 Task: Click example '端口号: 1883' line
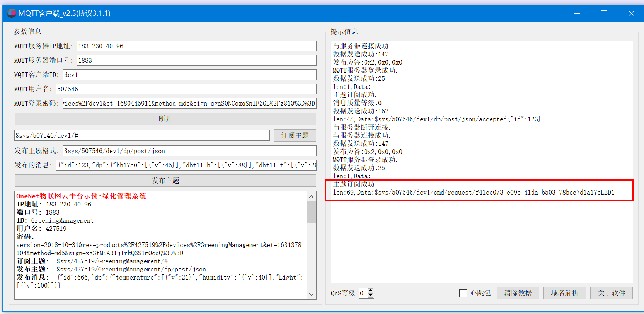38,212
